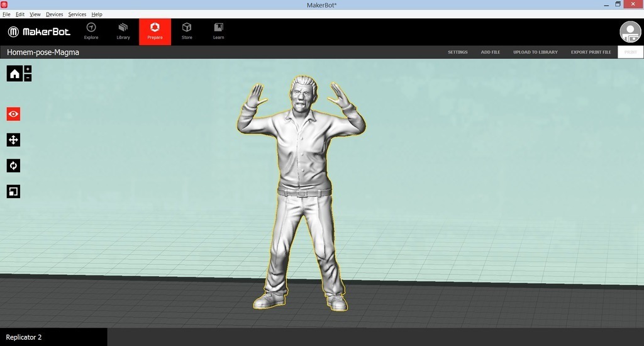Open the Library section
Screen dimensions: 644x346
tap(123, 31)
